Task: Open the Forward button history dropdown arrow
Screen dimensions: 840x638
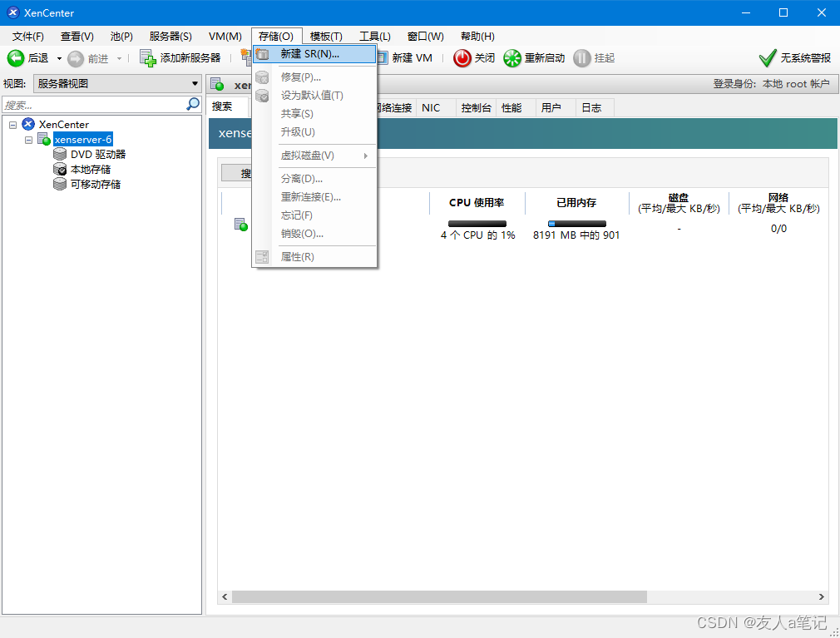Action: point(120,58)
